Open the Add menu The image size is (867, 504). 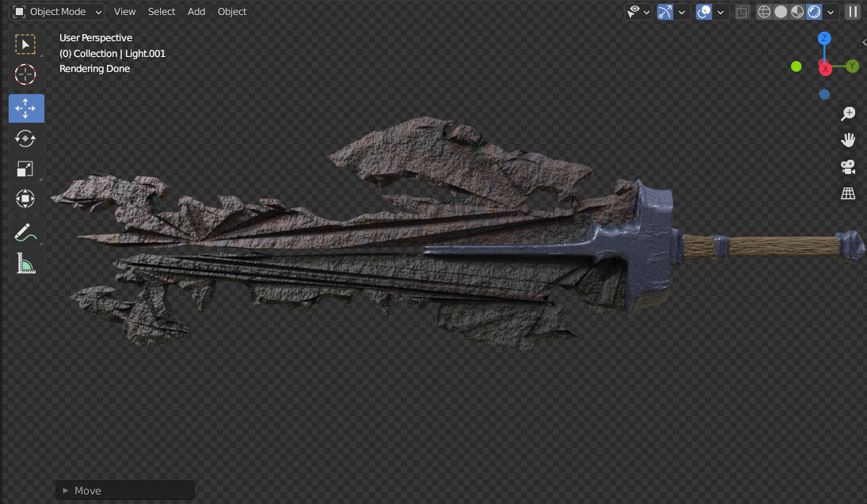coord(196,11)
